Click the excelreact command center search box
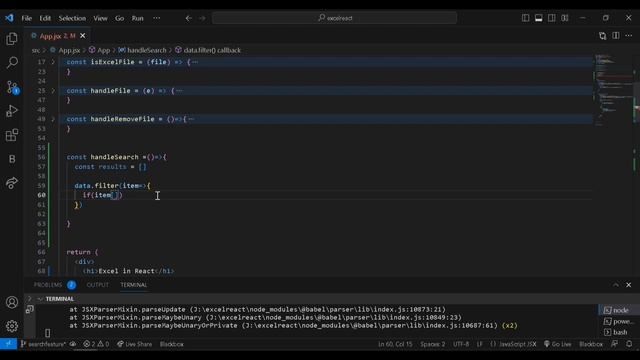Viewport: 640px width, 360px height. pyautogui.click(x=334, y=18)
